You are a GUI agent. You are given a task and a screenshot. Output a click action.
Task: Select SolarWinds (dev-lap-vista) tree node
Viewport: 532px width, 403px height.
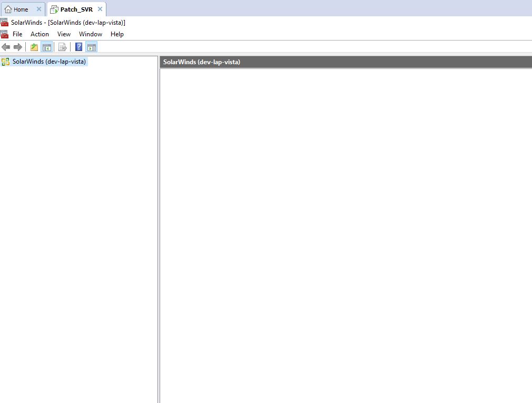49,62
